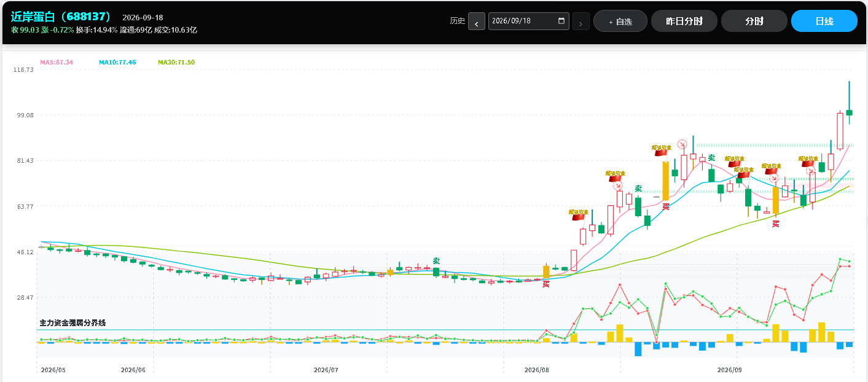
Task: Click the 2026/05 time axis label
Action: [x=53, y=370]
